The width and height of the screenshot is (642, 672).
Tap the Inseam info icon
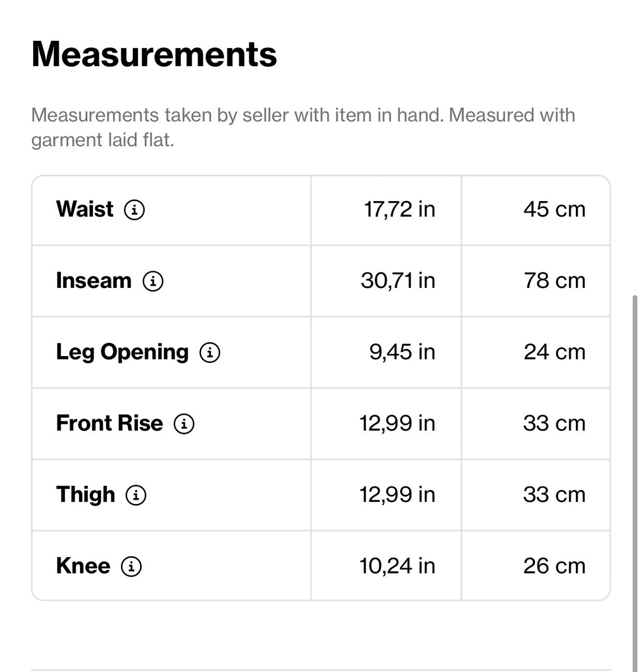click(x=153, y=281)
